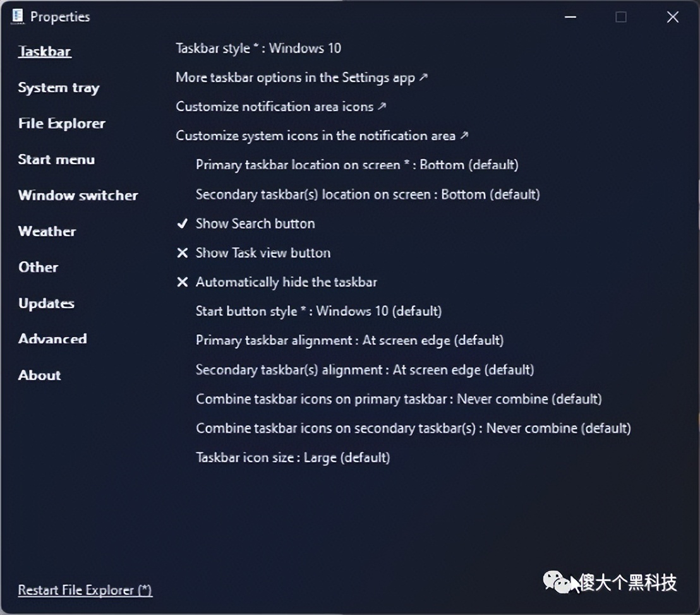Click the Properties app icon in title bar

click(17, 16)
